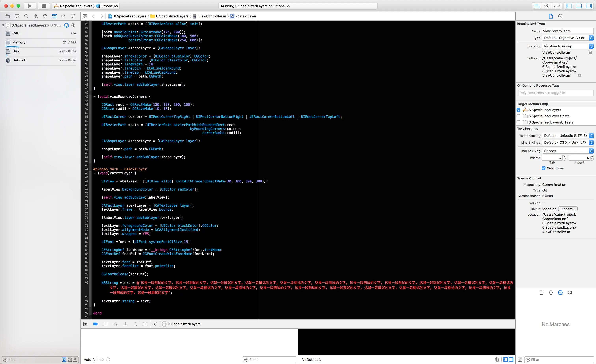Toggle the breakpoints activation button
Image resolution: width=596 pixels, height=364 pixels.
click(x=95, y=324)
